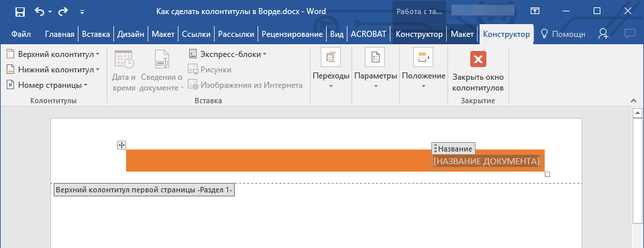Click the Помощник lightbulb search box

563,34
